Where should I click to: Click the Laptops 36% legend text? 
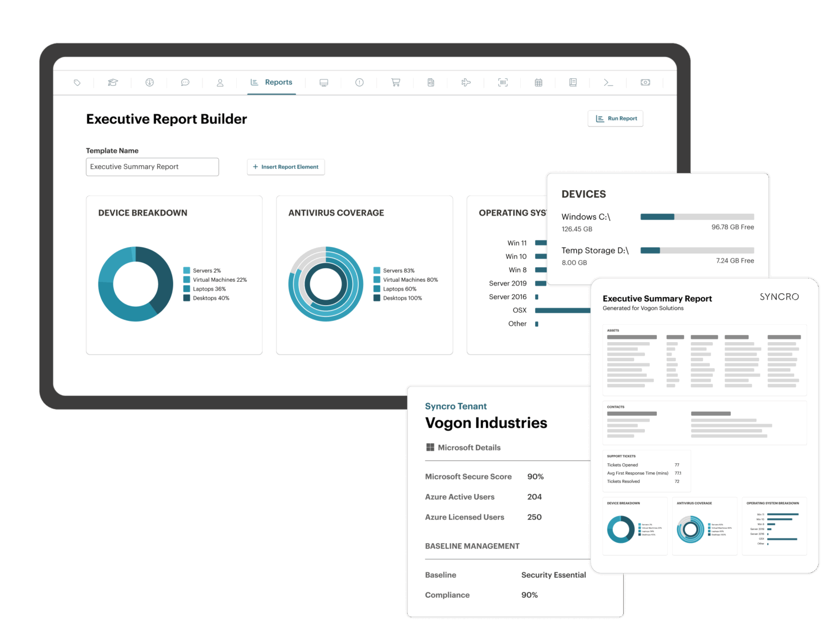click(210, 289)
